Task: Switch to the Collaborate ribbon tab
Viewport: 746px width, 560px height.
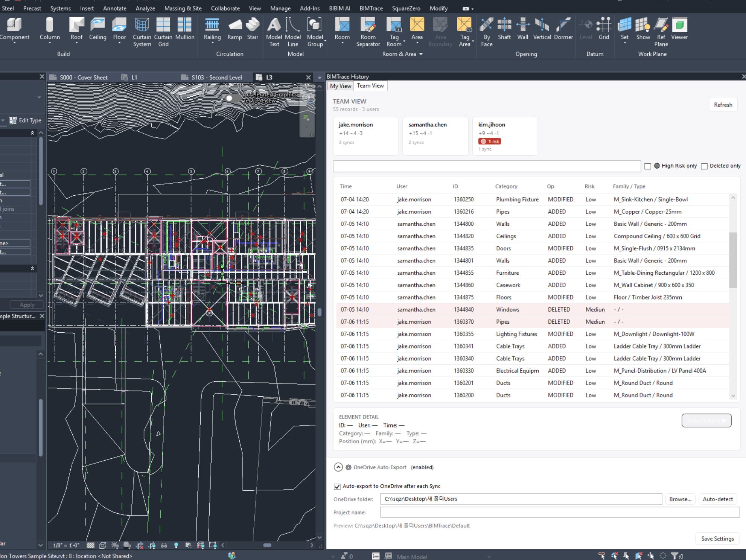Action: (x=225, y=8)
